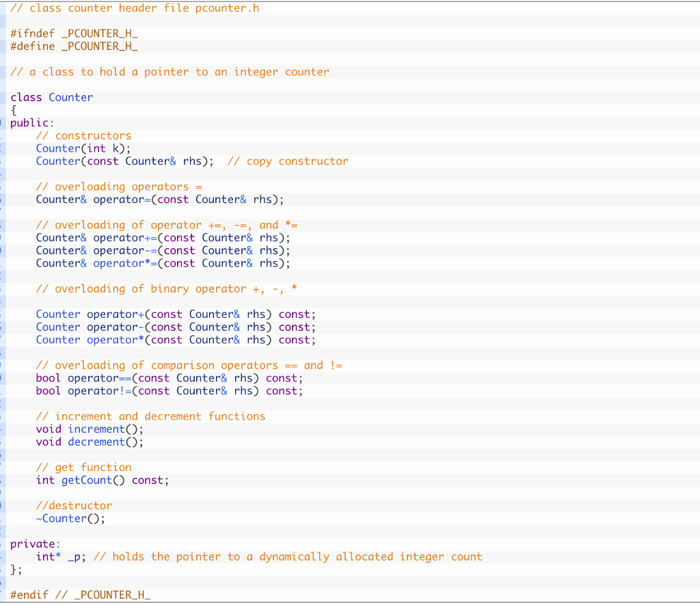
Task: Click the operator+= declaration line
Action: [162, 237]
